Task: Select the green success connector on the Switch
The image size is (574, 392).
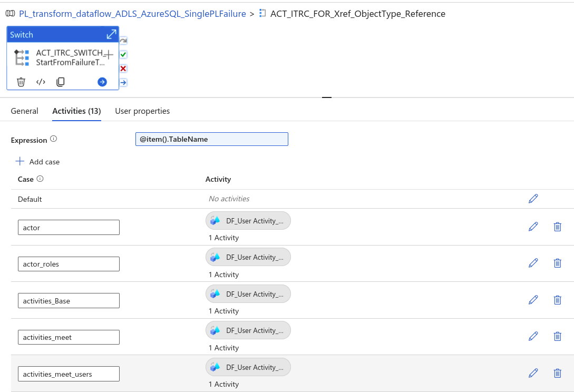Action: click(122, 54)
